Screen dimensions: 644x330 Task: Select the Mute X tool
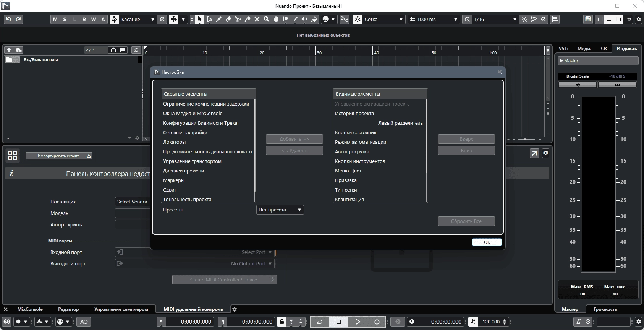(x=257, y=19)
